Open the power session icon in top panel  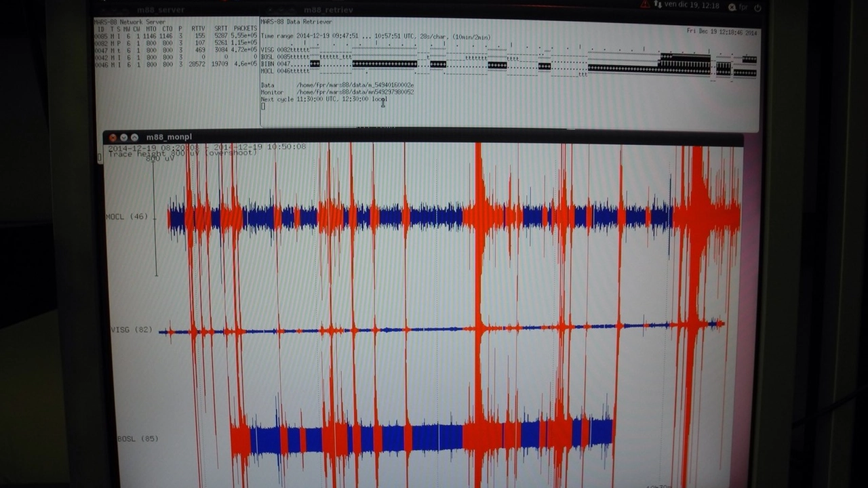coord(757,7)
